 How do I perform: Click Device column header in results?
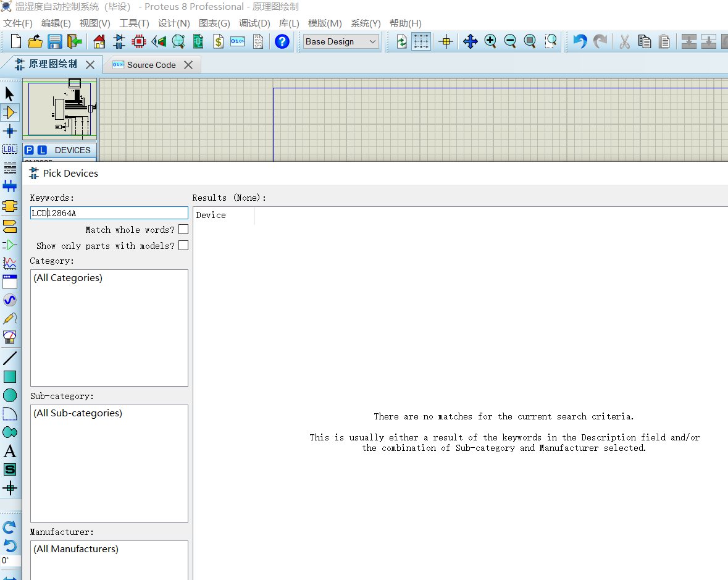coord(224,215)
